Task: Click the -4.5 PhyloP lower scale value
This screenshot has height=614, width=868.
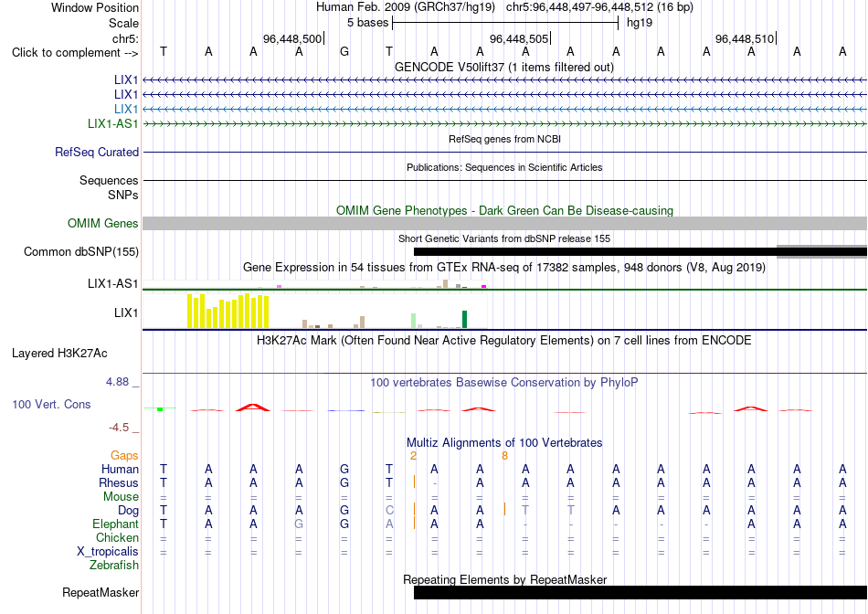Action: [x=119, y=428]
